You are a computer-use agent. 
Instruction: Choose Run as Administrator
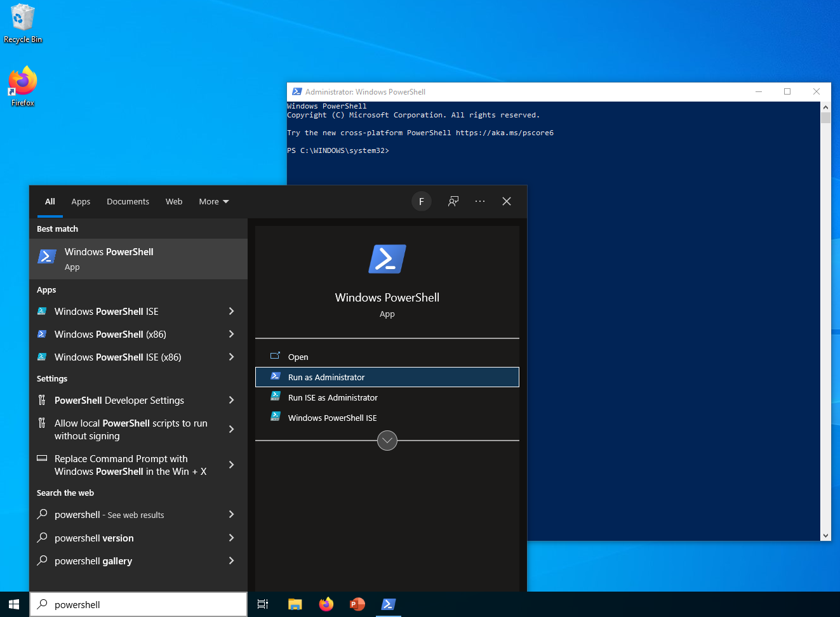point(387,377)
